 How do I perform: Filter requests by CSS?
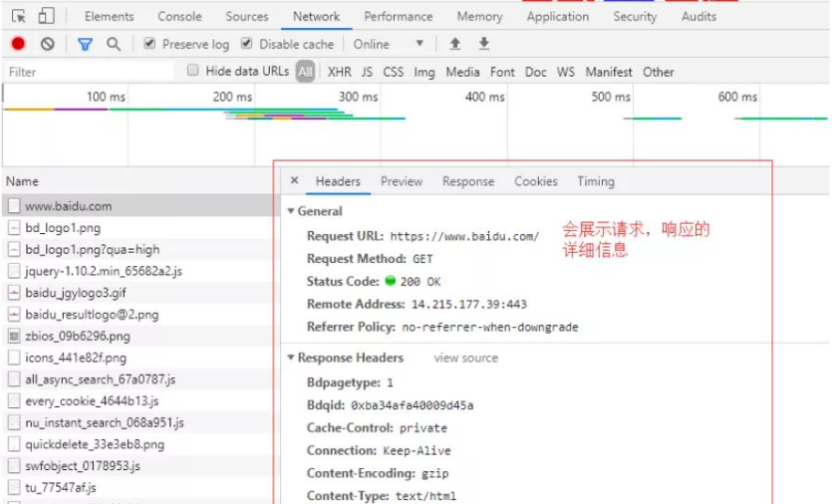click(x=394, y=72)
